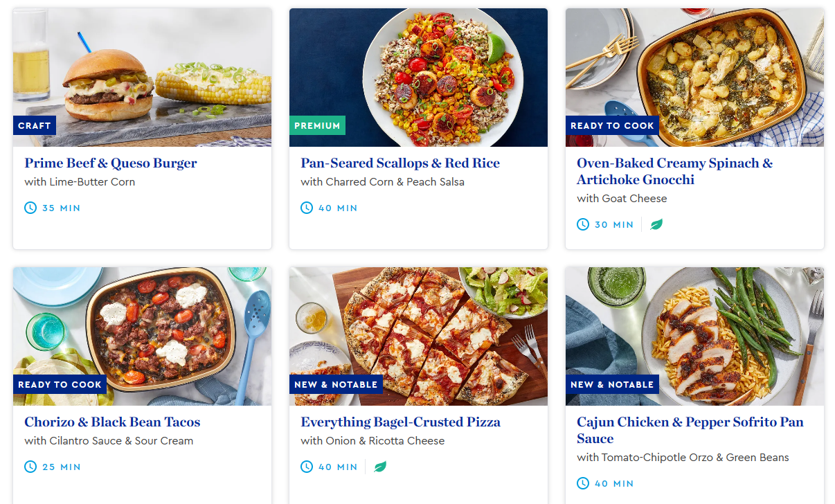This screenshot has width=835, height=504.
Task: Click the clock icon on Chorizo & Black Bean Tacos
Action: (x=30, y=466)
